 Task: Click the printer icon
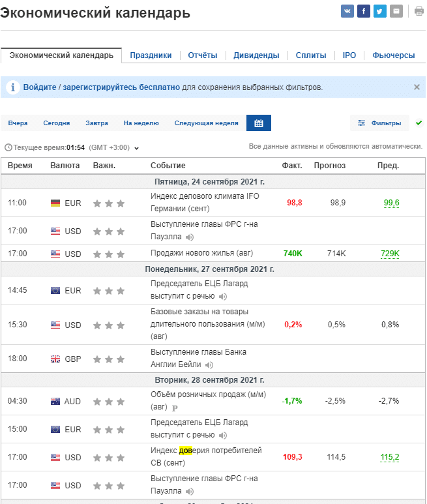click(419, 11)
